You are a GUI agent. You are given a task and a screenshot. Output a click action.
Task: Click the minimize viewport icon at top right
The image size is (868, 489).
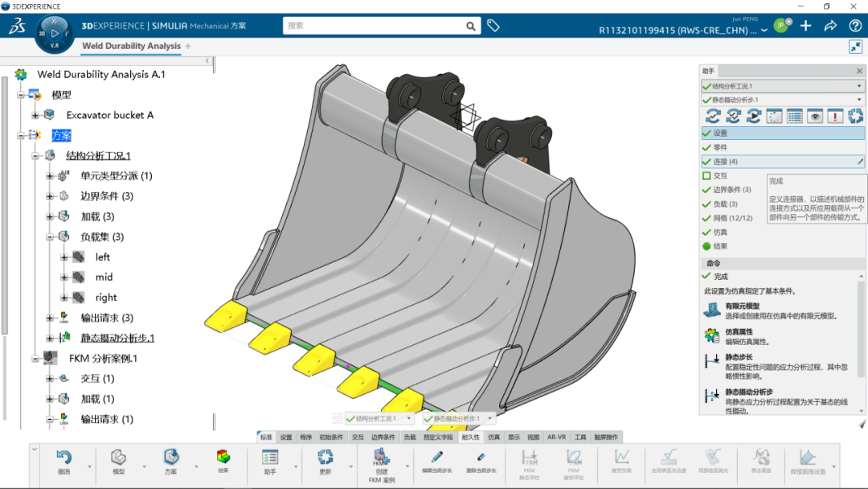point(855,47)
